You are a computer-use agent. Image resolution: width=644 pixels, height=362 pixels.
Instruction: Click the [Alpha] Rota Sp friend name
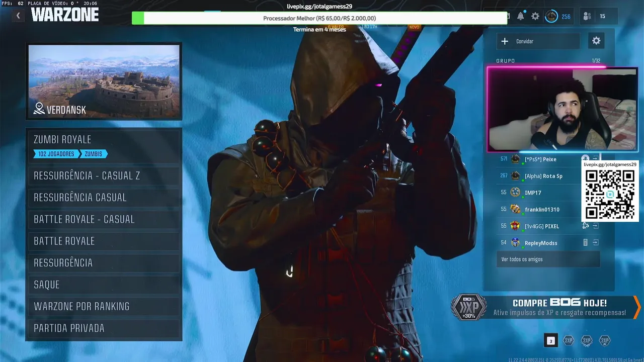(x=543, y=176)
